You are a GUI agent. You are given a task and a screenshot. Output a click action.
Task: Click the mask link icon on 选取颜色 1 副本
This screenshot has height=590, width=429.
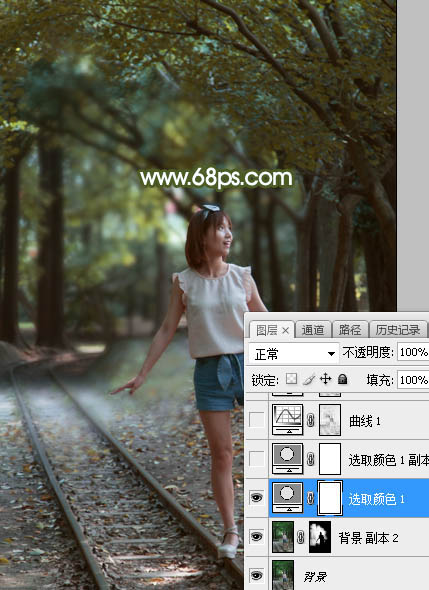pyautogui.click(x=310, y=459)
